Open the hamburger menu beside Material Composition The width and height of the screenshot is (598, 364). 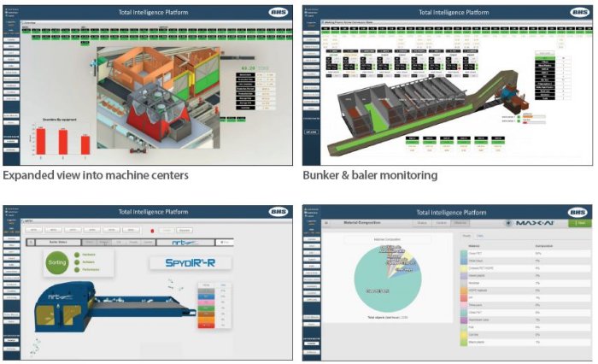click(x=327, y=222)
